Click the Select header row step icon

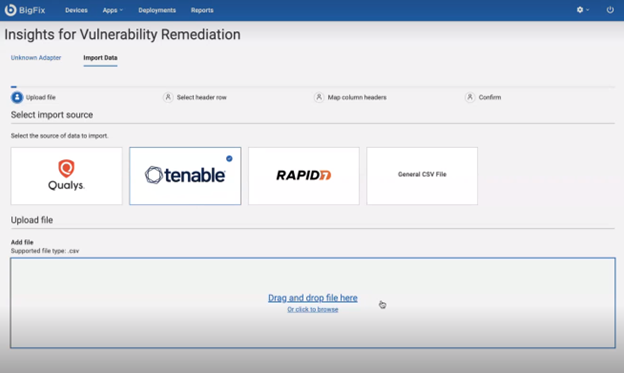click(168, 97)
